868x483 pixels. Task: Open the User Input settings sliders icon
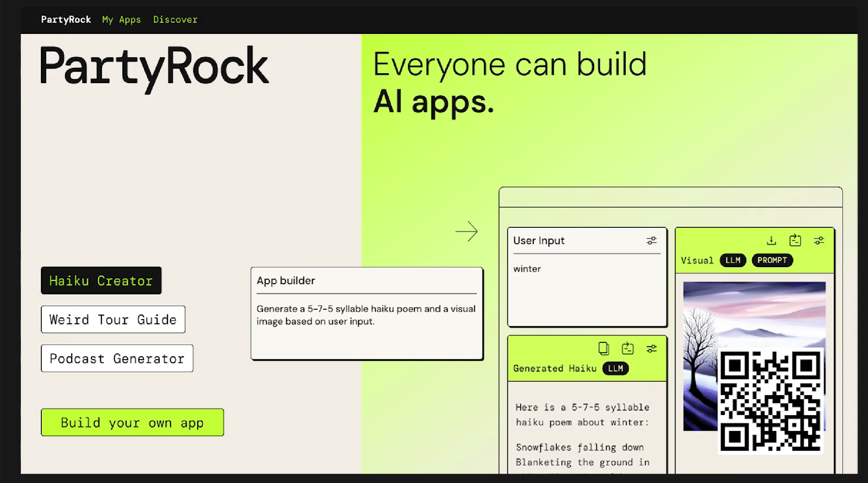(651, 240)
